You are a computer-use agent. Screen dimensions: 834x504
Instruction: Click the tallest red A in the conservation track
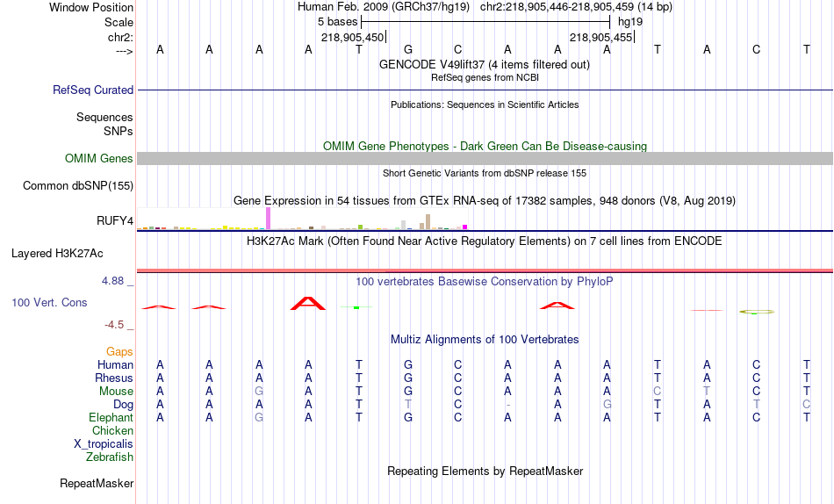308,303
